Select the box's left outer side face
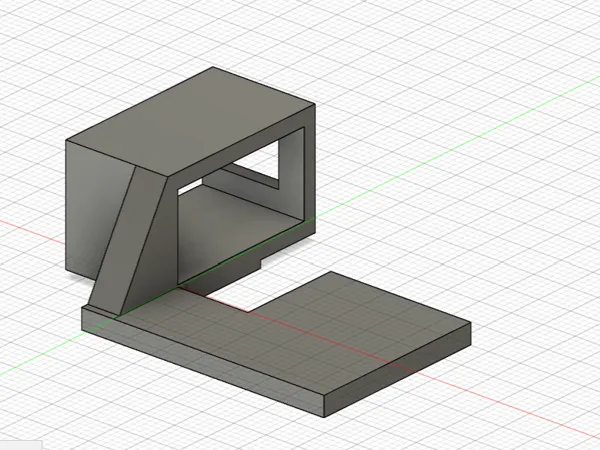 coord(90,207)
